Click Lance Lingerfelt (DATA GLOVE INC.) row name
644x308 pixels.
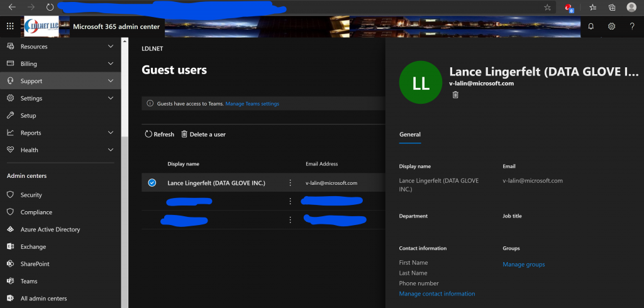216,183
